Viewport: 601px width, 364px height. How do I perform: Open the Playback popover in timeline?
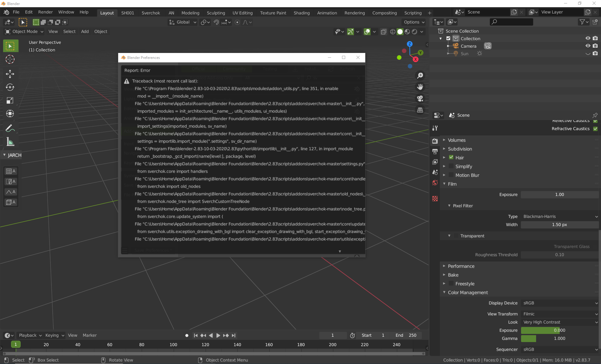(x=30, y=335)
